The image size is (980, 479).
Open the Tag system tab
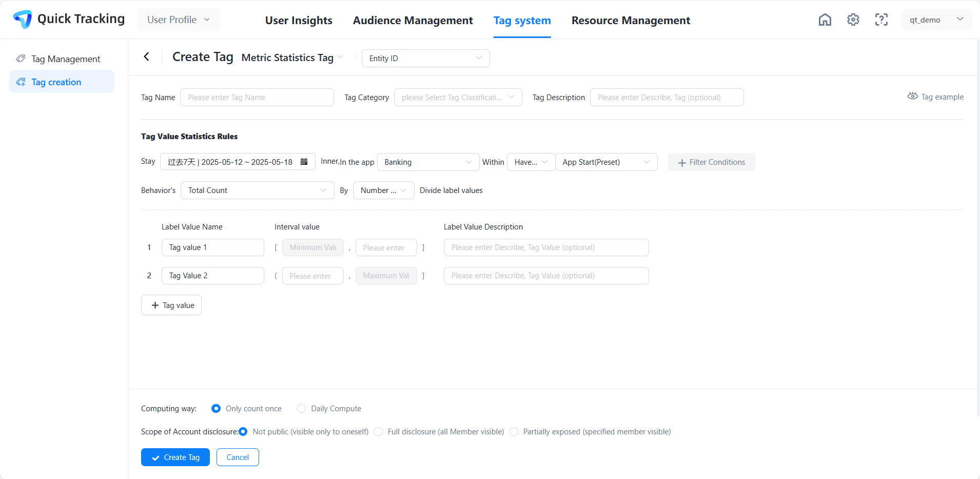[x=522, y=21]
